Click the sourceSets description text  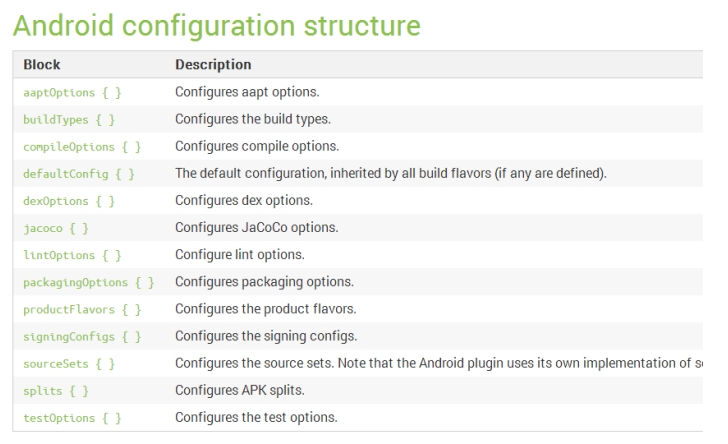click(440, 363)
